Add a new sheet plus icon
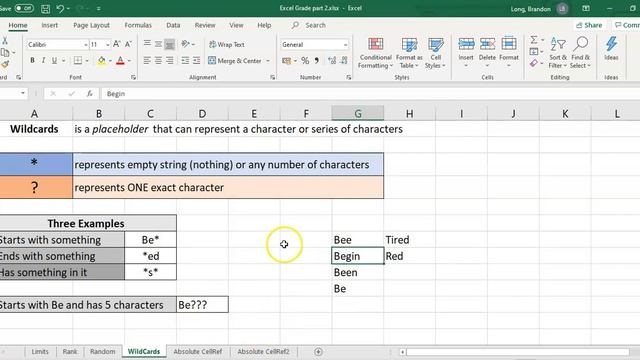This screenshot has width=640, height=360. 318,351
